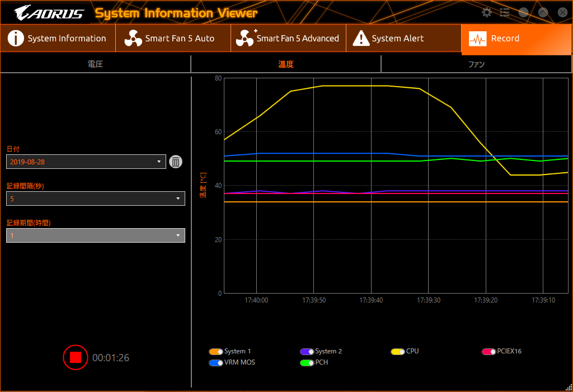Close the System Information Viewer window

563,13
